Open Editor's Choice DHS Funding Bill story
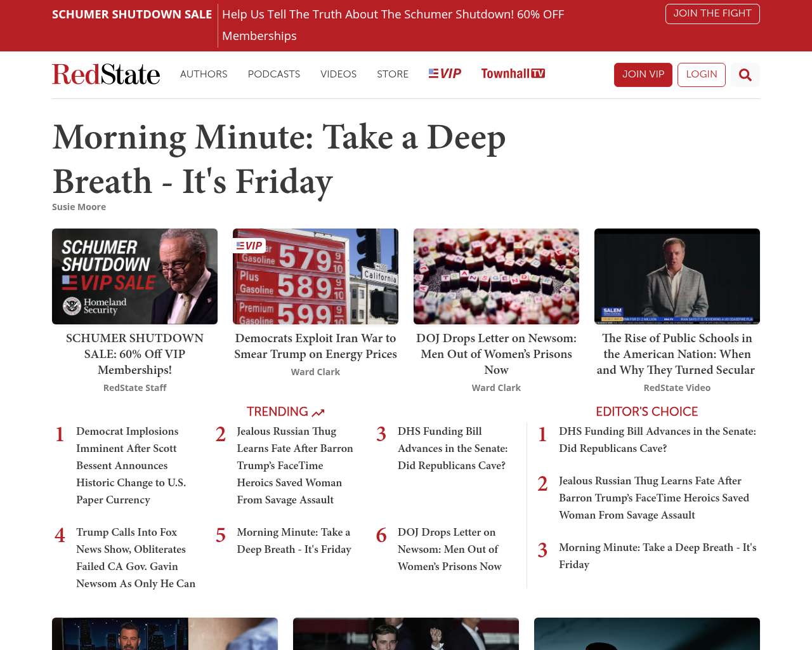 pos(657,439)
